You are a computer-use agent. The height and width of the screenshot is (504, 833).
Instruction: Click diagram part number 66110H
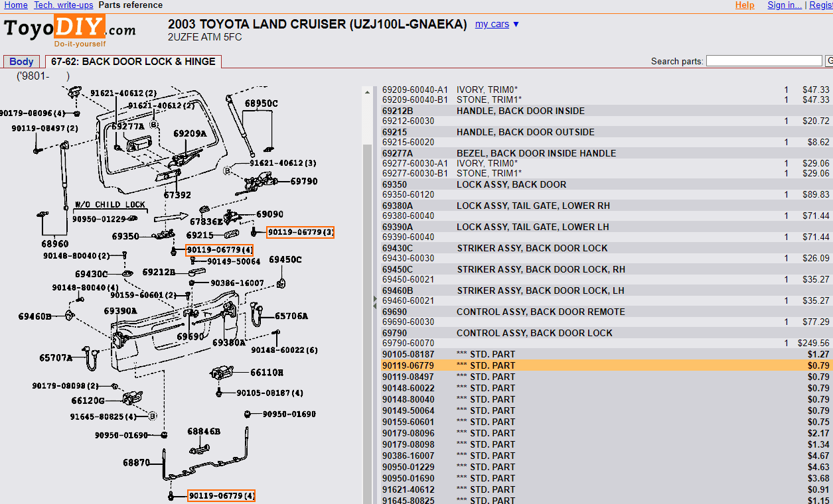tap(267, 372)
